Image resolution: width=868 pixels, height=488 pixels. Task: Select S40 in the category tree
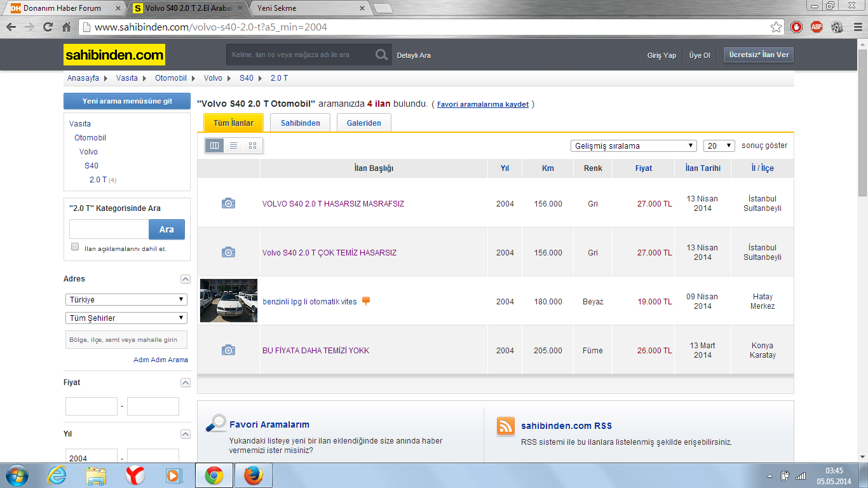[92, 166]
